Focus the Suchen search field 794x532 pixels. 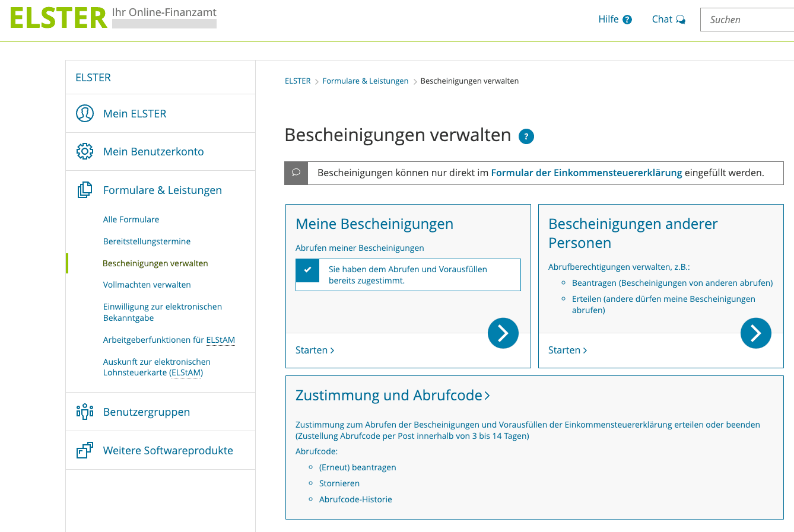point(747,20)
